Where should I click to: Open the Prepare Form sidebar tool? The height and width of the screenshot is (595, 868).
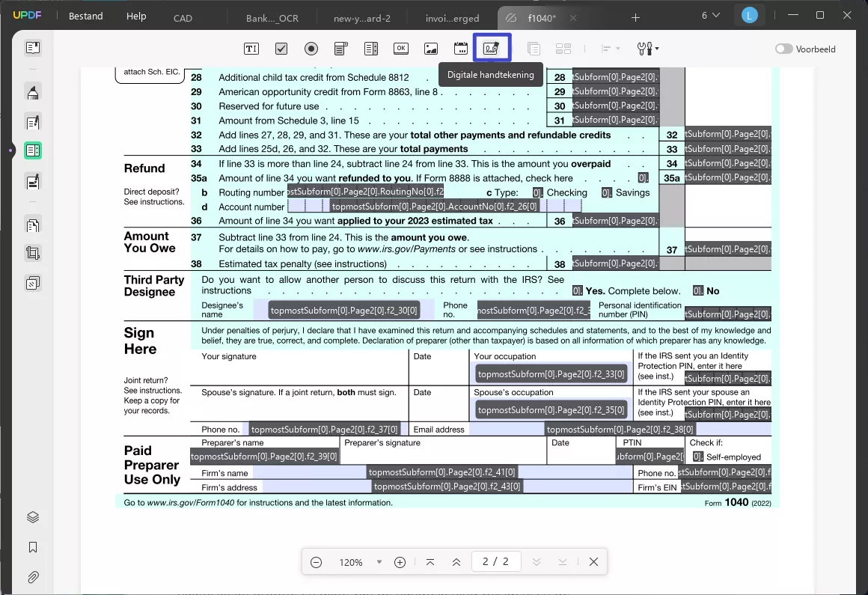[x=33, y=150]
